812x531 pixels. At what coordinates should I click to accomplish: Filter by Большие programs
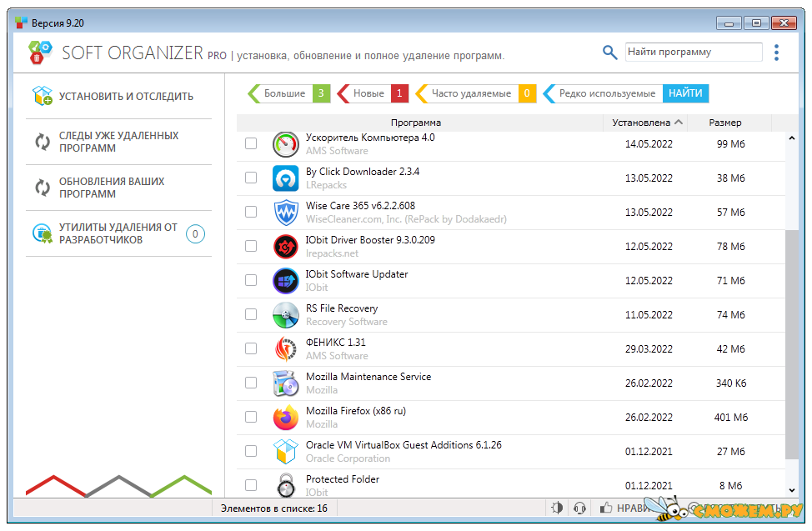click(x=289, y=93)
